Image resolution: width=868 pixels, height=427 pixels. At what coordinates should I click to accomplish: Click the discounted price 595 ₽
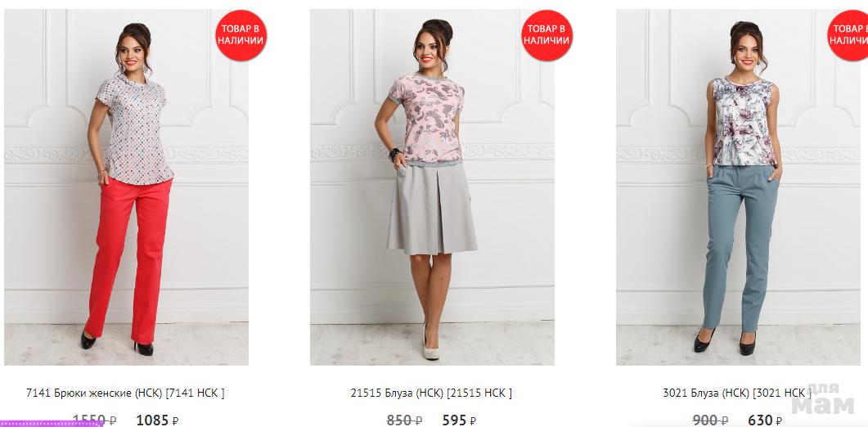[x=459, y=420]
